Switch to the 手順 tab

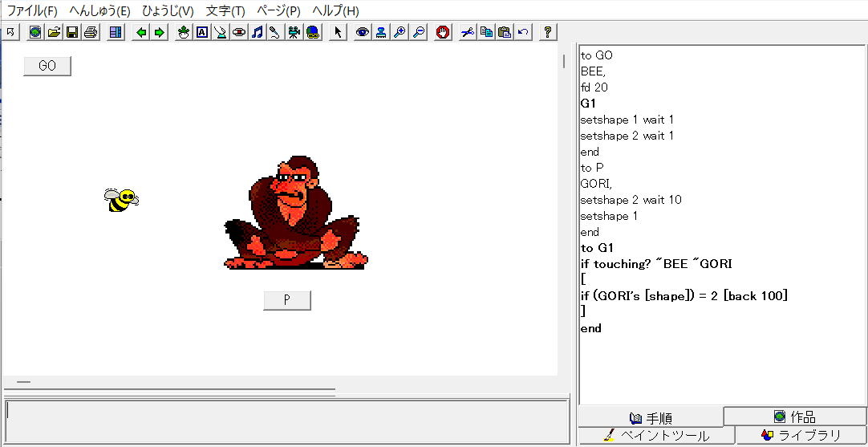pyautogui.click(x=651, y=417)
